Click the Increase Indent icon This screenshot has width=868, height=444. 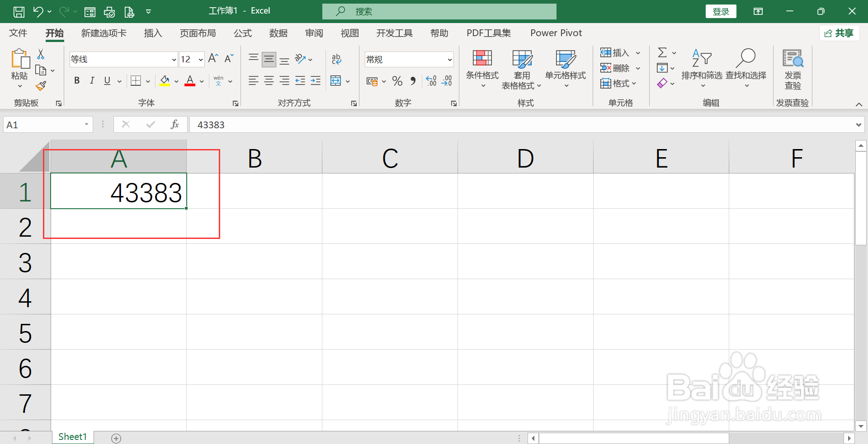(316, 81)
